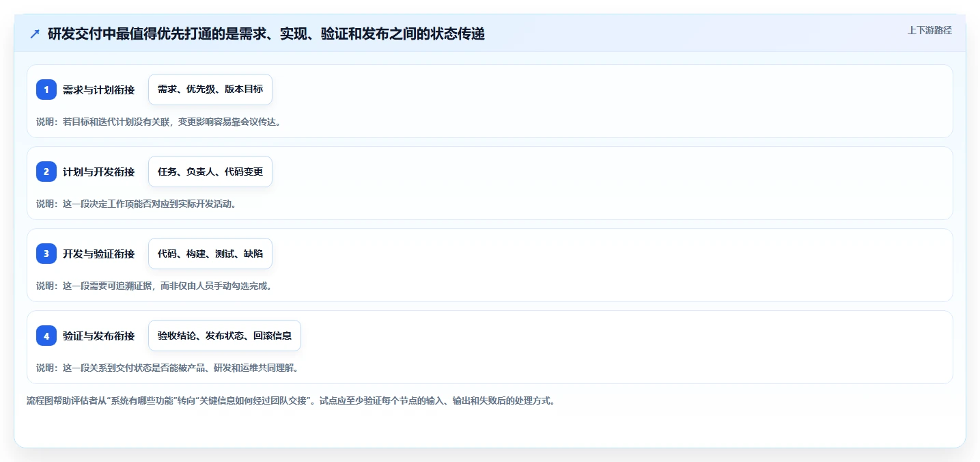Click the note about 对应到实际开发活动
980x462 pixels.
136,204
